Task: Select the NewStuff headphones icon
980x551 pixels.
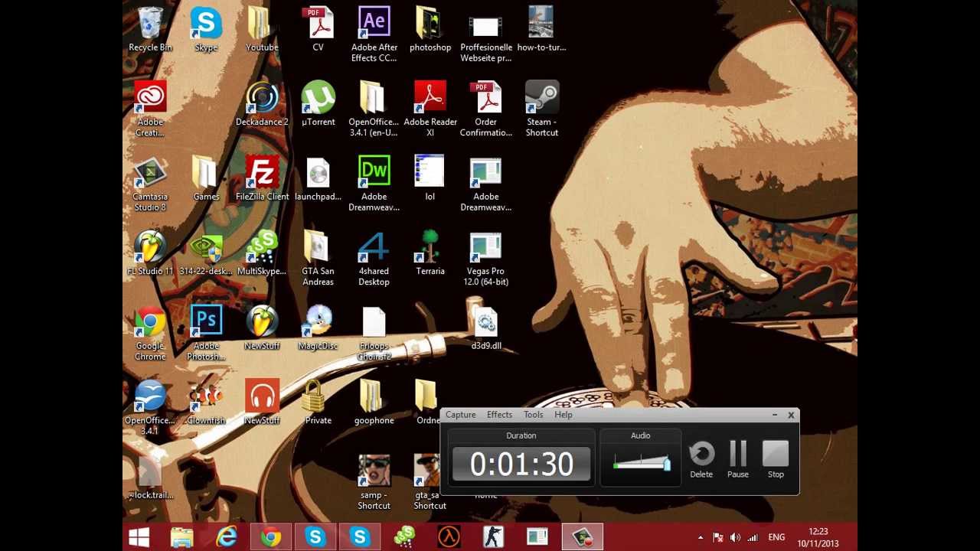Action: click(262, 403)
